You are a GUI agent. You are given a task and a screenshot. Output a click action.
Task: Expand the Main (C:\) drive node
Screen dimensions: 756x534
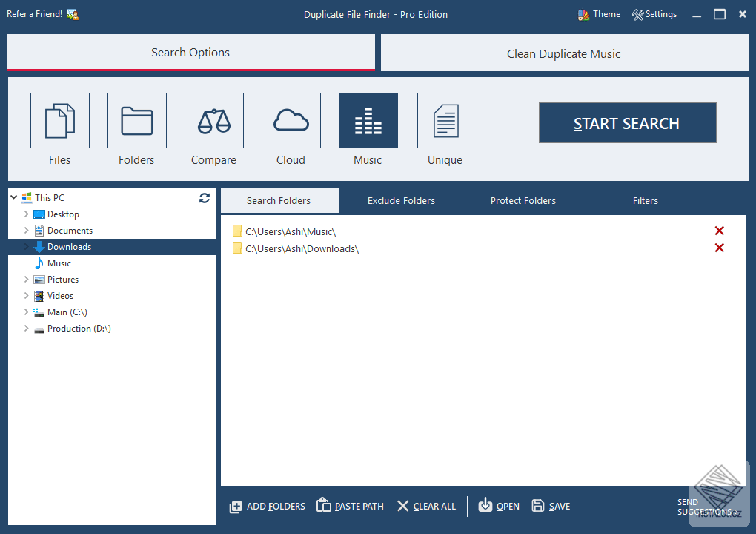point(27,311)
